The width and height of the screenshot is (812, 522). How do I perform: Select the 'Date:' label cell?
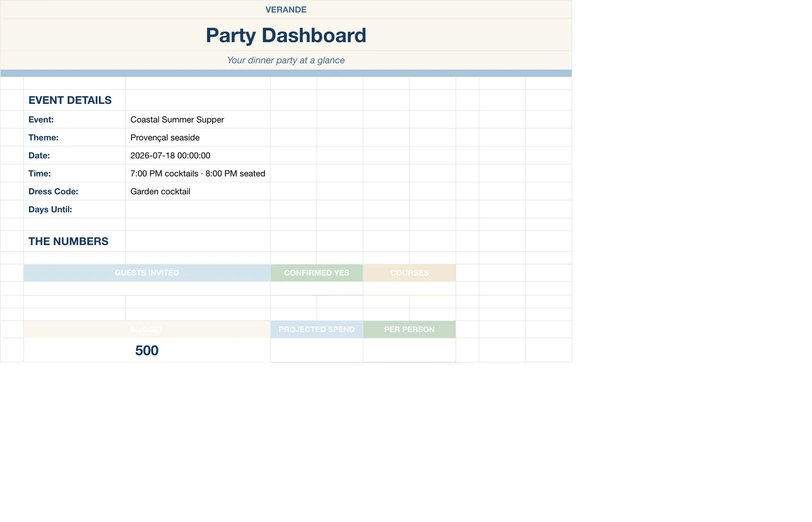click(75, 156)
